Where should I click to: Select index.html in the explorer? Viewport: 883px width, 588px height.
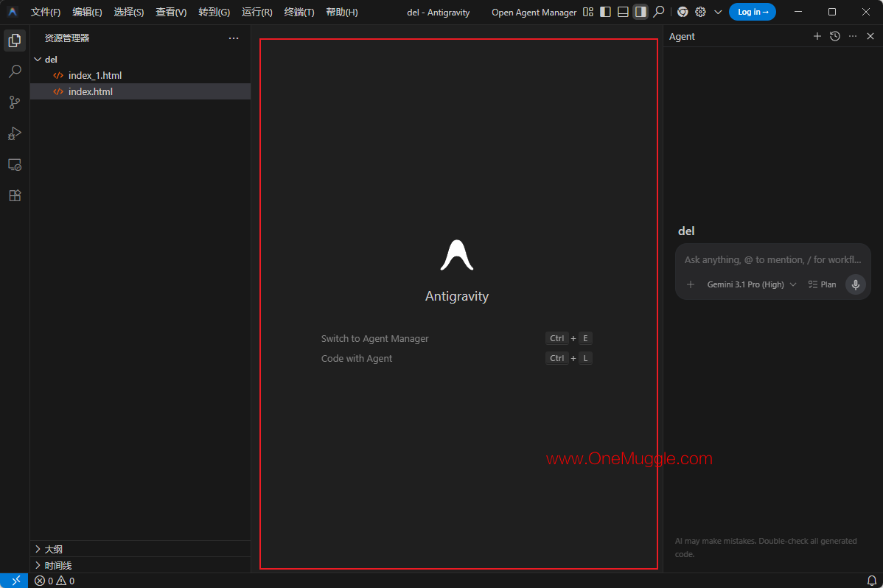pos(140,92)
